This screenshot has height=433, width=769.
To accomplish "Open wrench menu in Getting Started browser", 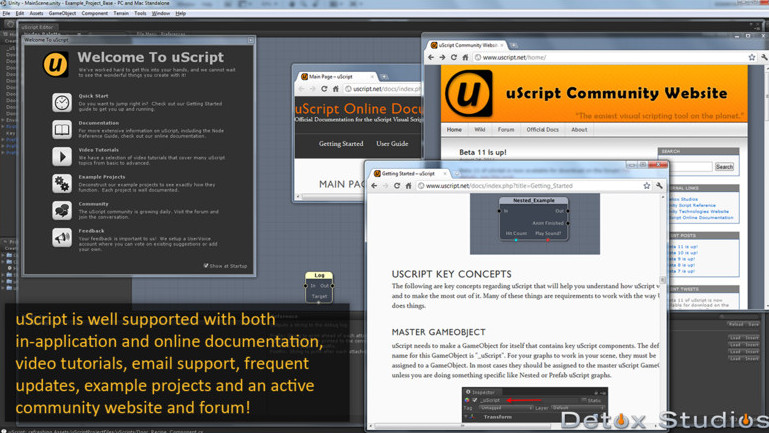I will coord(659,186).
